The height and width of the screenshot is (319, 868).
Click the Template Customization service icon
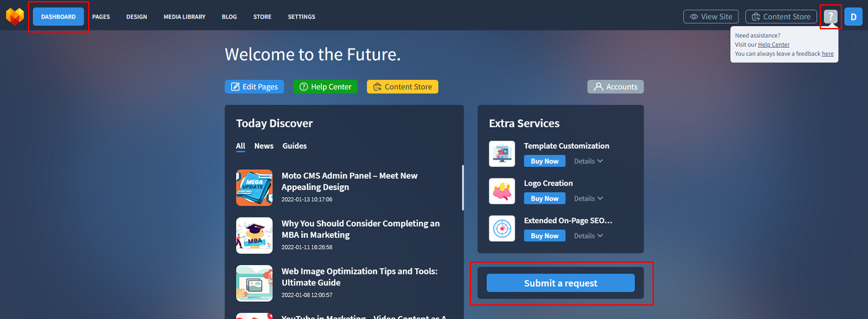click(x=502, y=154)
